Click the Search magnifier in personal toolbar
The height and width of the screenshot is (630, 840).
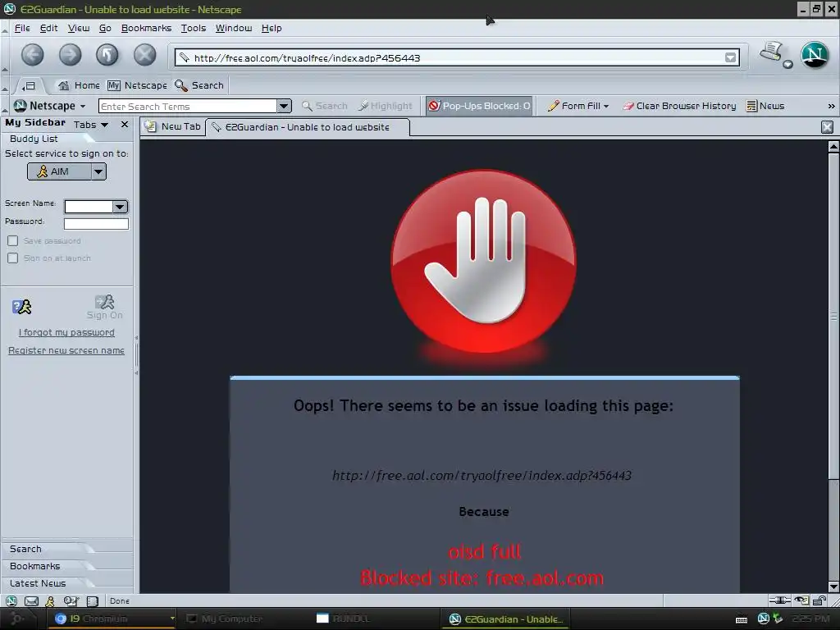[x=199, y=85]
